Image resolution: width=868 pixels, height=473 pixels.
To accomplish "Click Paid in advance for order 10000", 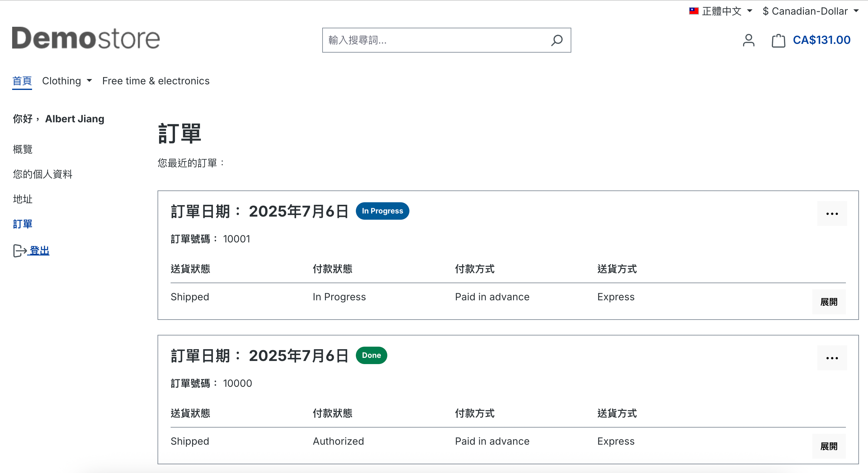I will [492, 441].
